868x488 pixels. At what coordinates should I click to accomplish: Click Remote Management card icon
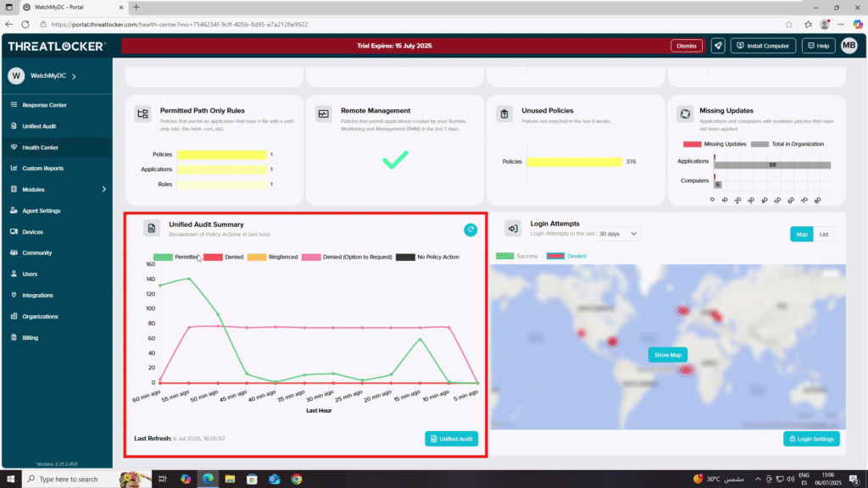pos(323,114)
